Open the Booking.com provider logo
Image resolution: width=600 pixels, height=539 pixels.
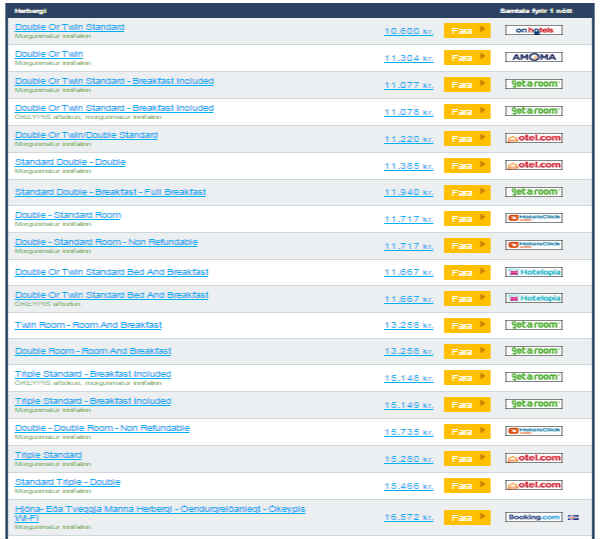click(534, 517)
